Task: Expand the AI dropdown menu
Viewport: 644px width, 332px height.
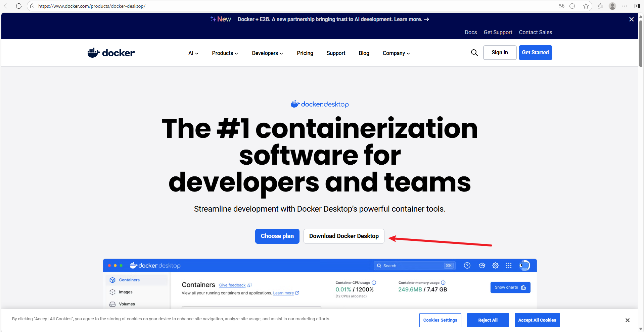Action: click(193, 53)
